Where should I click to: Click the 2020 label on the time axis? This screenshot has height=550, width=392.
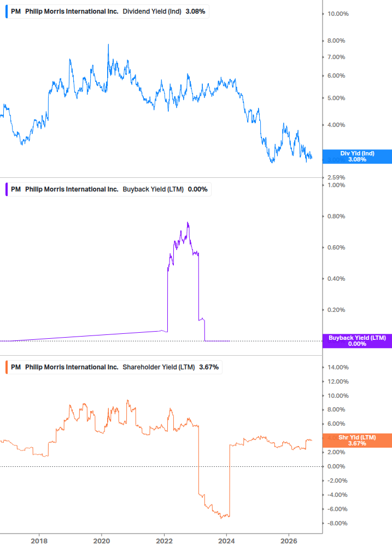click(x=102, y=541)
